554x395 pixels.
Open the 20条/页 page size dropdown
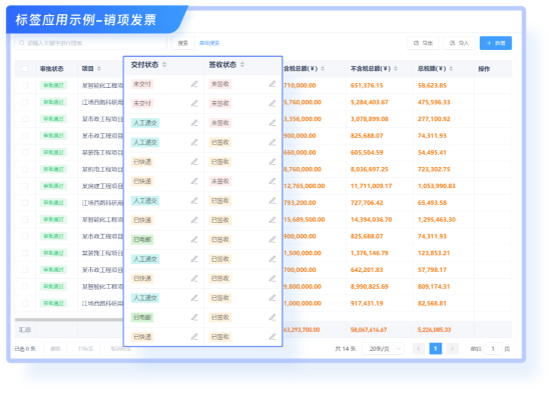(383, 349)
